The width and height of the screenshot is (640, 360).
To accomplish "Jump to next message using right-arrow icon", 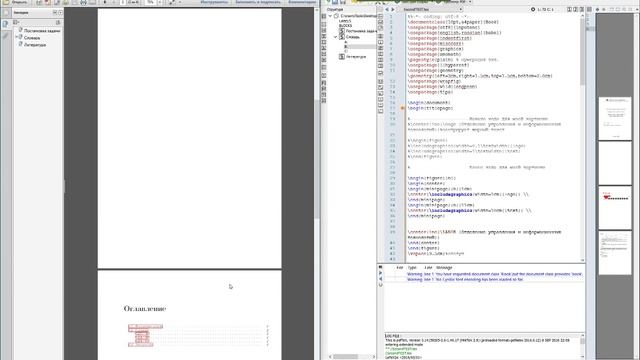I will (x=380, y=273).
